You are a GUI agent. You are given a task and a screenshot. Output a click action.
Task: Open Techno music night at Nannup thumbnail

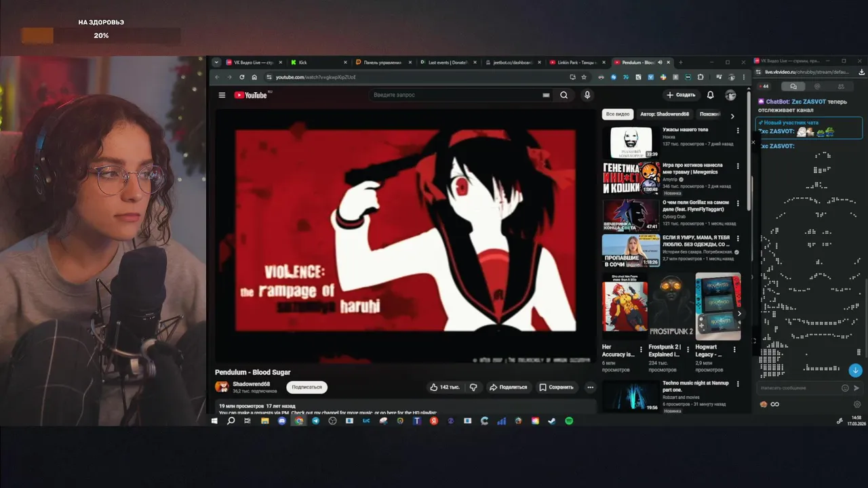coord(631,396)
